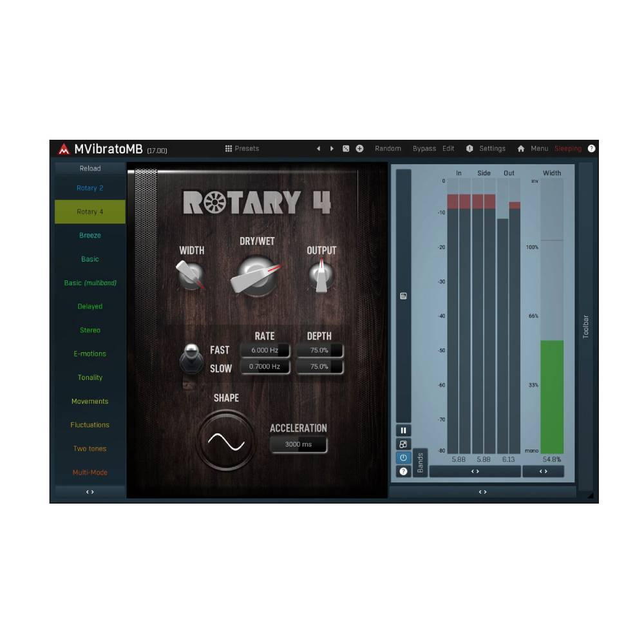Click the sine wave Shape selector
This screenshot has height=644, width=644.
(x=226, y=441)
